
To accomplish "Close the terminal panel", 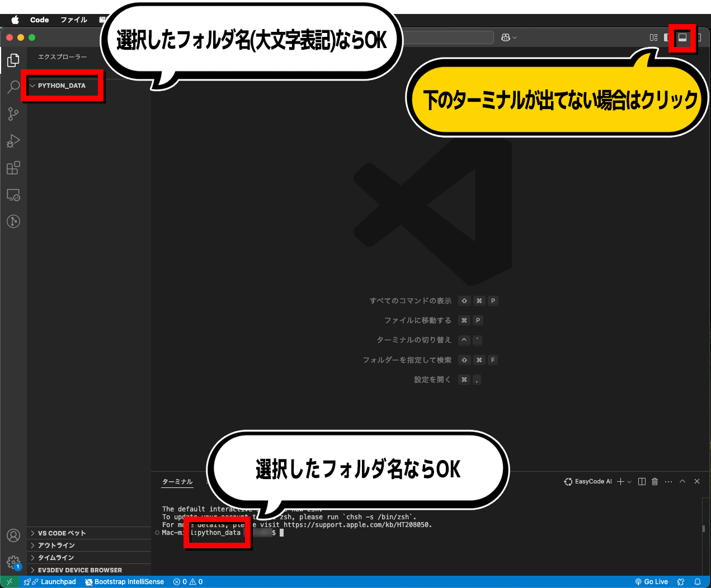I will pos(697,481).
